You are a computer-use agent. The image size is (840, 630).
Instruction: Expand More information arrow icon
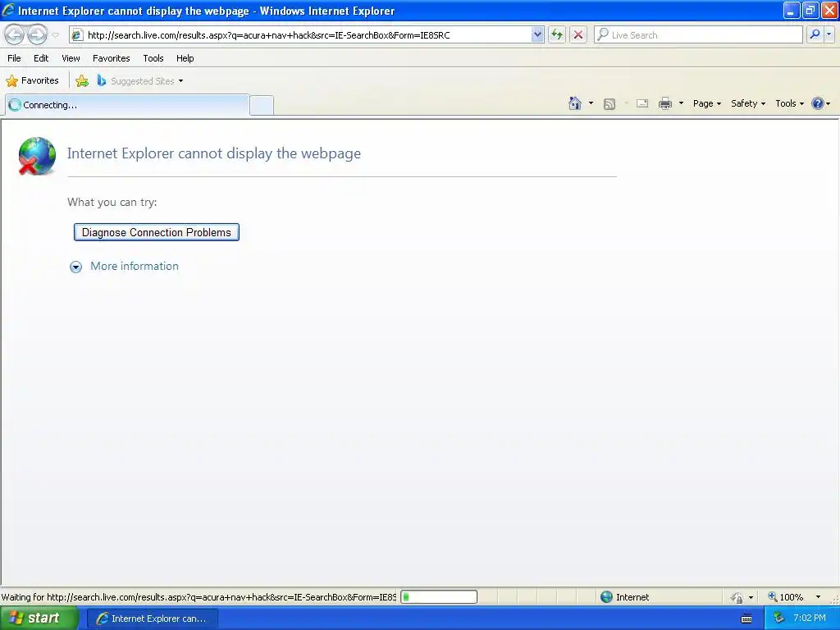pyautogui.click(x=76, y=267)
